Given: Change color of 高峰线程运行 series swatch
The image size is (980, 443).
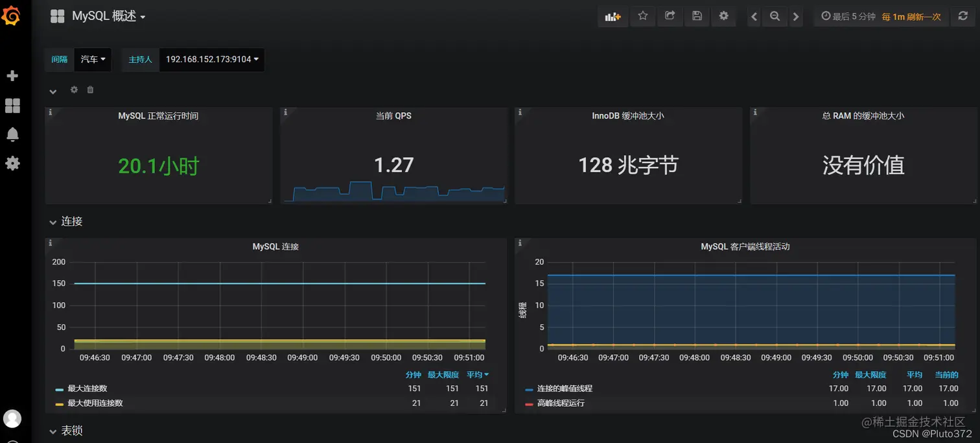Looking at the screenshot, I should 529,403.
